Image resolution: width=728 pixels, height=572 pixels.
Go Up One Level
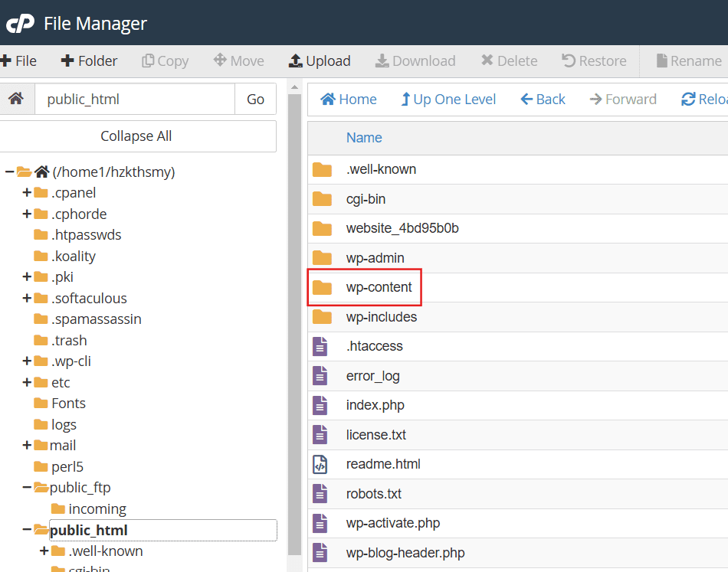coord(448,100)
